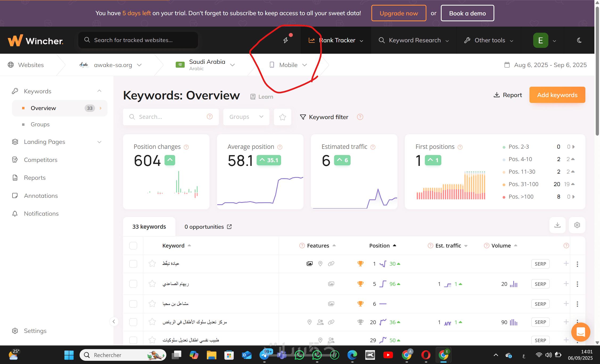Open three-dot menu for عيادة تيقّظ row
600x364 pixels.
click(x=577, y=264)
